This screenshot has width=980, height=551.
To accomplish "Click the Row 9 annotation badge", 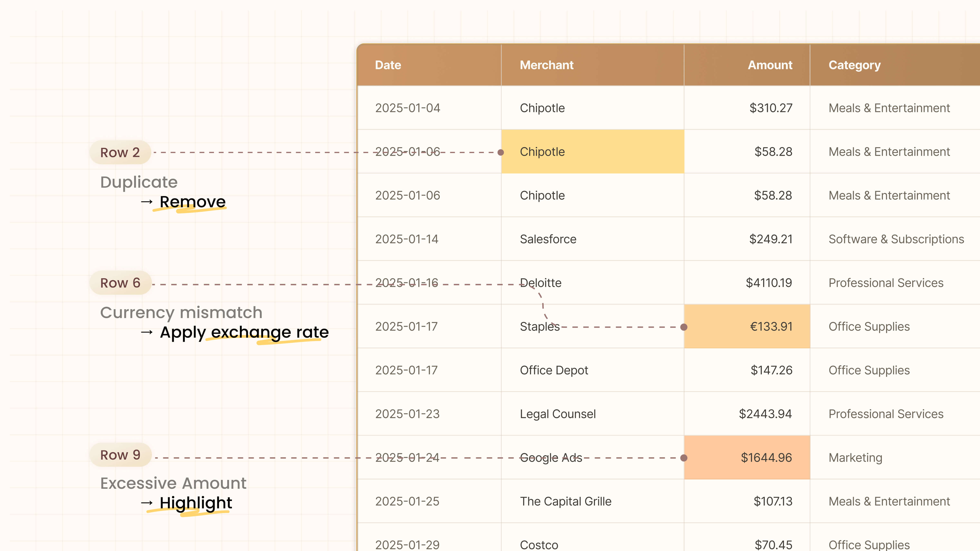I will pyautogui.click(x=120, y=455).
